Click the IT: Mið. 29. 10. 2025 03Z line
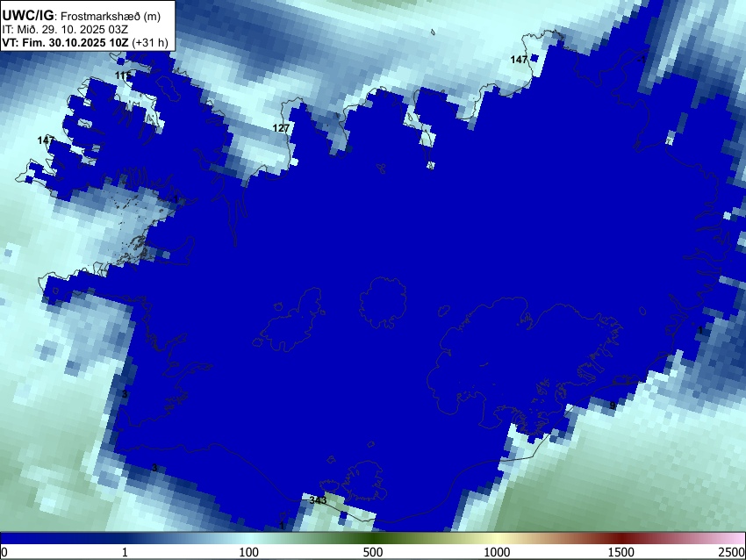746x560 pixels. (65, 30)
